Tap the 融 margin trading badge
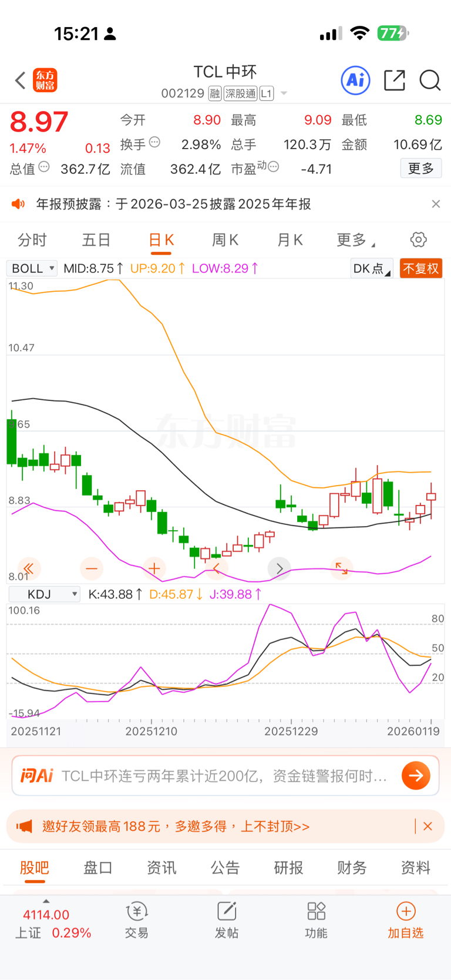 (x=215, y=93)
